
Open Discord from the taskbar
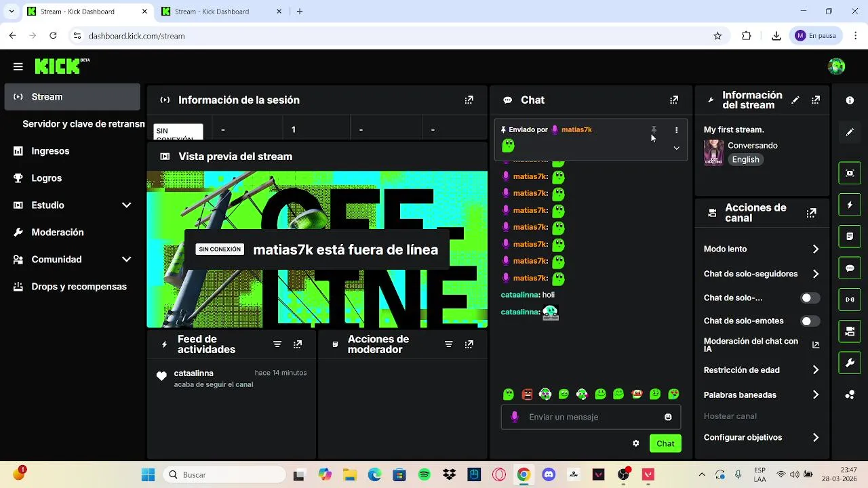tap(549, 474)
